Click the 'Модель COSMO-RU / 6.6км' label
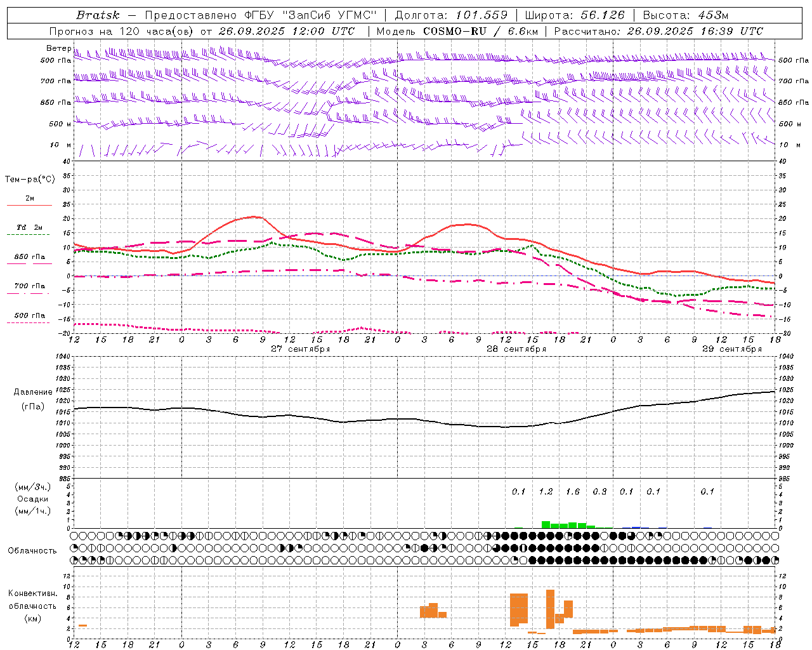Screen dimensions: 812x650 click(457, 31)
